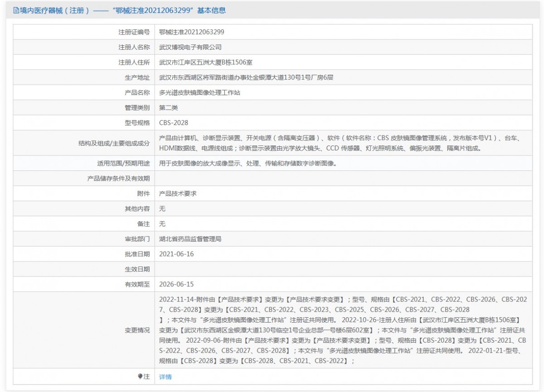Open the 详情 link

click(165, 377)
